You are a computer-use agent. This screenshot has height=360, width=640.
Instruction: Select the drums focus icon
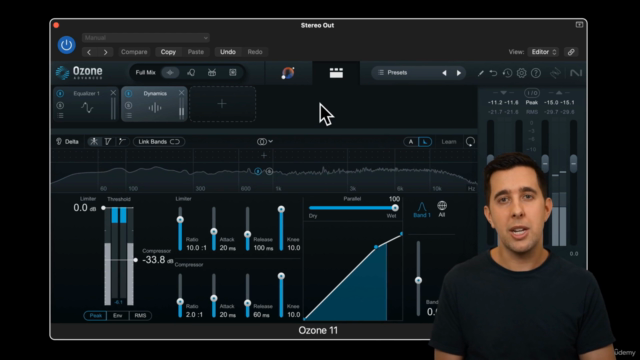tap(212, 73)
